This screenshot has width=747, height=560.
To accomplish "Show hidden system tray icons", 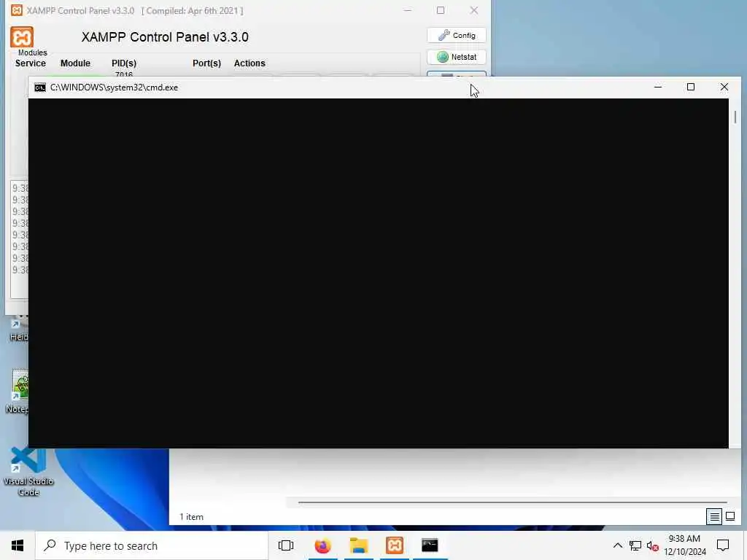I will (x=617, y=545).
